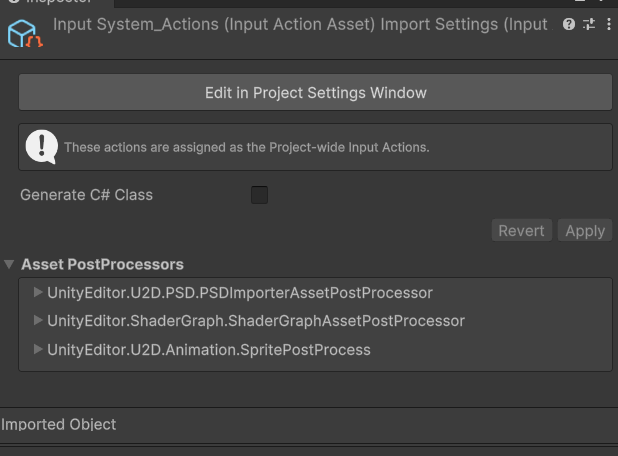Select the UnityEditor.ShaderGraph.ShaderGraphAssetPostProcessor label

coord(256,321)
